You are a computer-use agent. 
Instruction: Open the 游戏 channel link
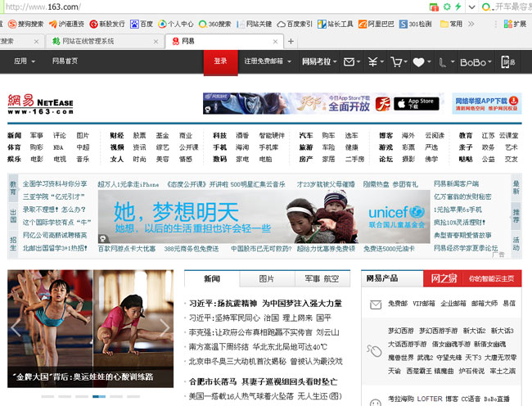coord(385,147)
